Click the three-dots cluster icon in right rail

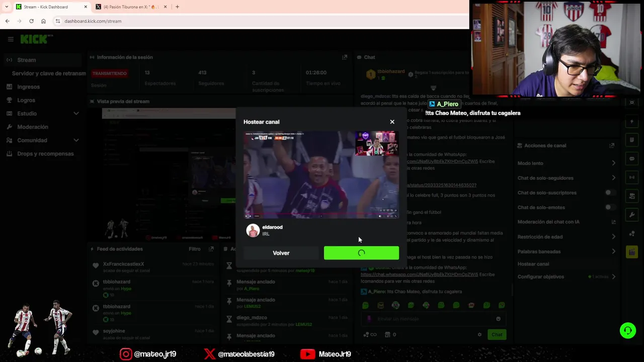click(632, 233)
